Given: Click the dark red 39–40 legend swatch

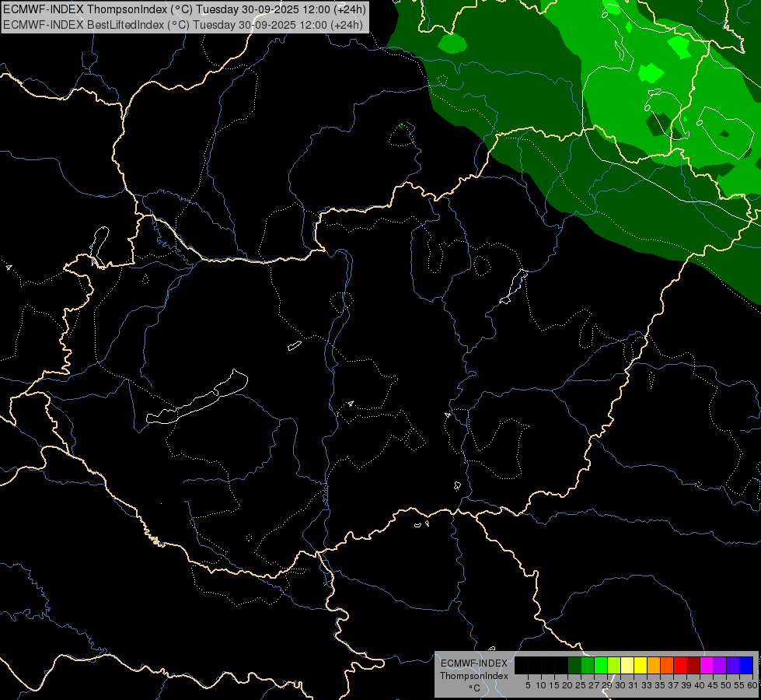Looking at the screenshot, I should pos(693,665).
